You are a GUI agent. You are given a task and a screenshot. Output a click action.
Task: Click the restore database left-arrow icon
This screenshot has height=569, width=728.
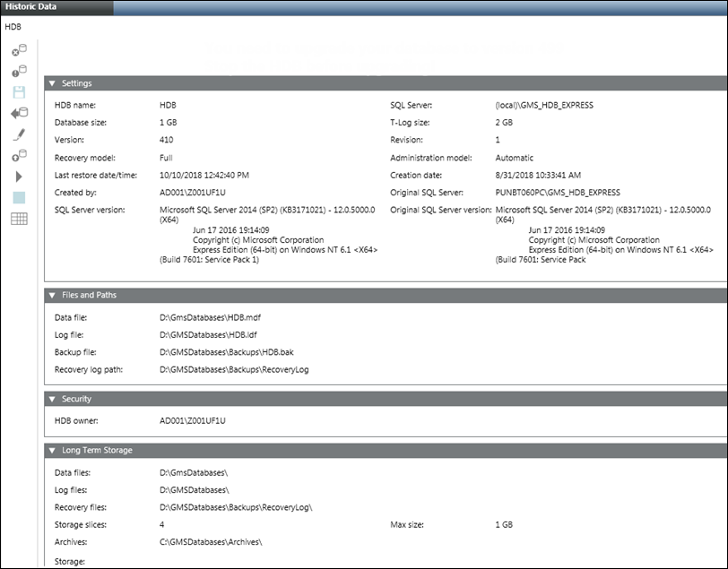point(19,113)
